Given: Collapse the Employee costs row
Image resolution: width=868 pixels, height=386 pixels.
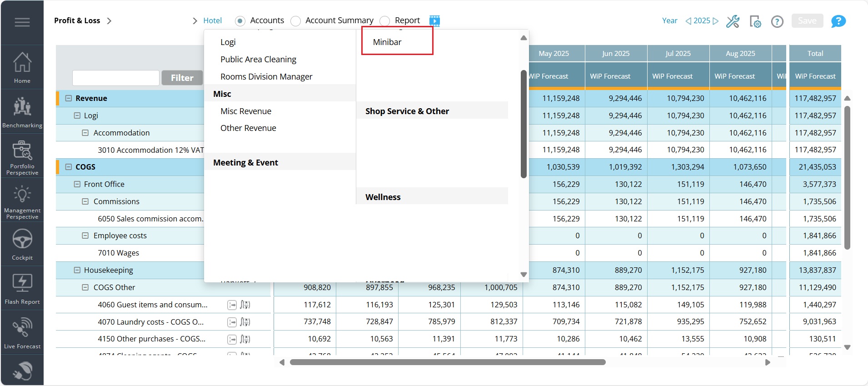Looking at the screenshot, I should click(x=85, y=236).
